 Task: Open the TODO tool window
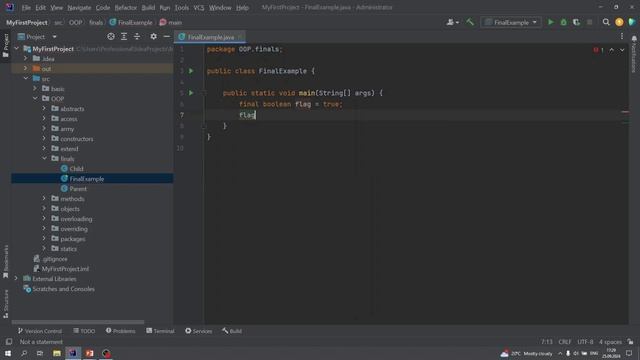pyautogui.click(x=84, y=331)
